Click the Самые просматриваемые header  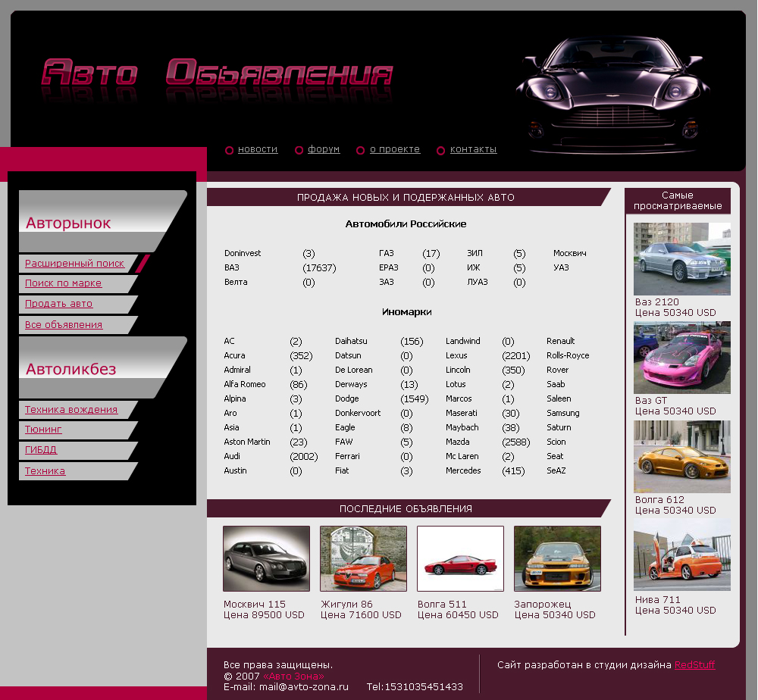(x=678, y=201)
